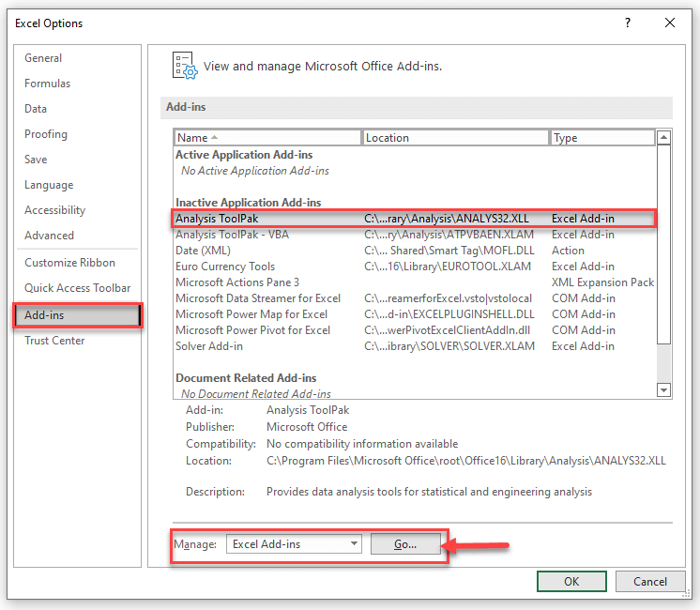700x610 pixels.
Task: Select Analysis ToolPak - VBA row
Action: [415, 235]
